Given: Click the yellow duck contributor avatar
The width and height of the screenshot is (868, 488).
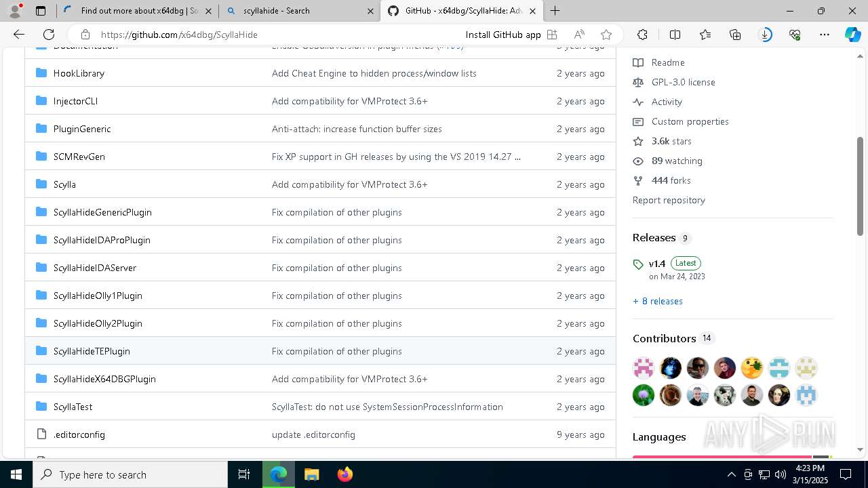Looking at the screenshot, I should tap(752, 368).
